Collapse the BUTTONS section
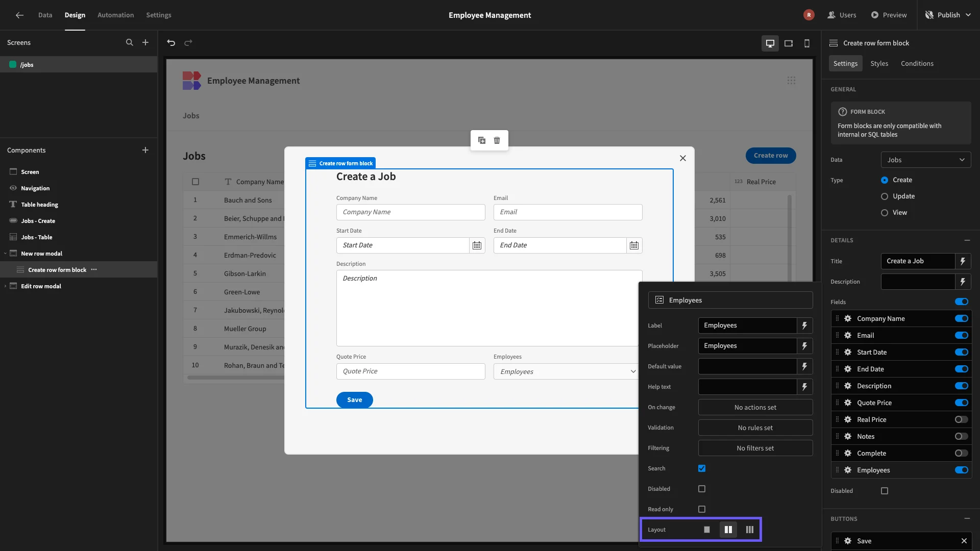The image size is (980, 551). click(x=967, y=519)
